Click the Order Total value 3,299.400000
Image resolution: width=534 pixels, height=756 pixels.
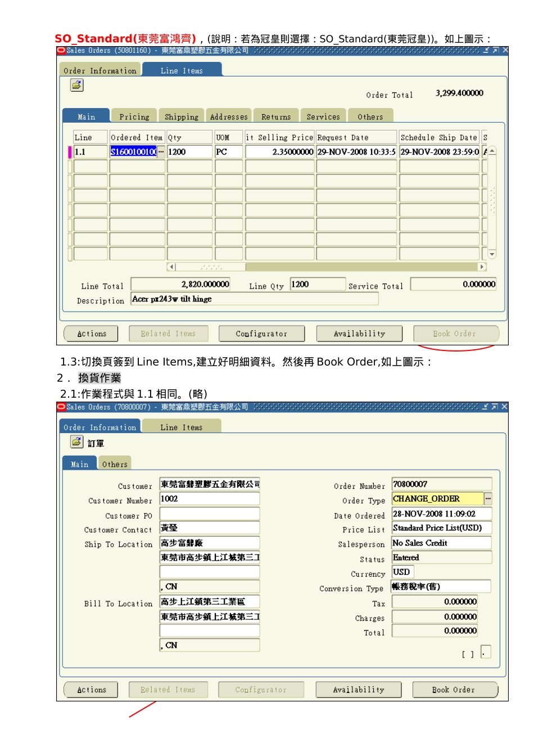pyautogui.click(x=459, y=93)
